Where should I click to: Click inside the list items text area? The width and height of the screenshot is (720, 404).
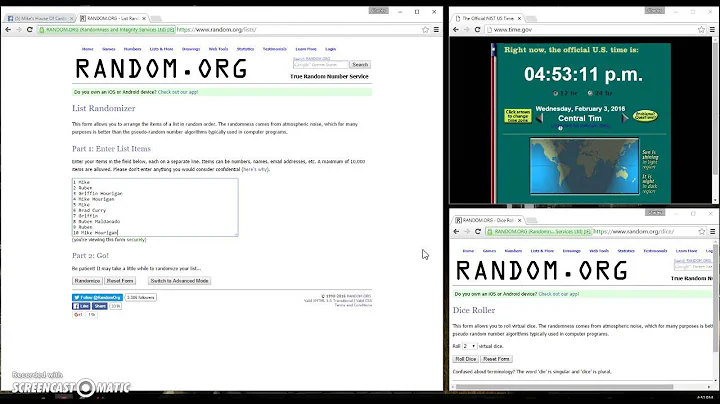point(155,207)
